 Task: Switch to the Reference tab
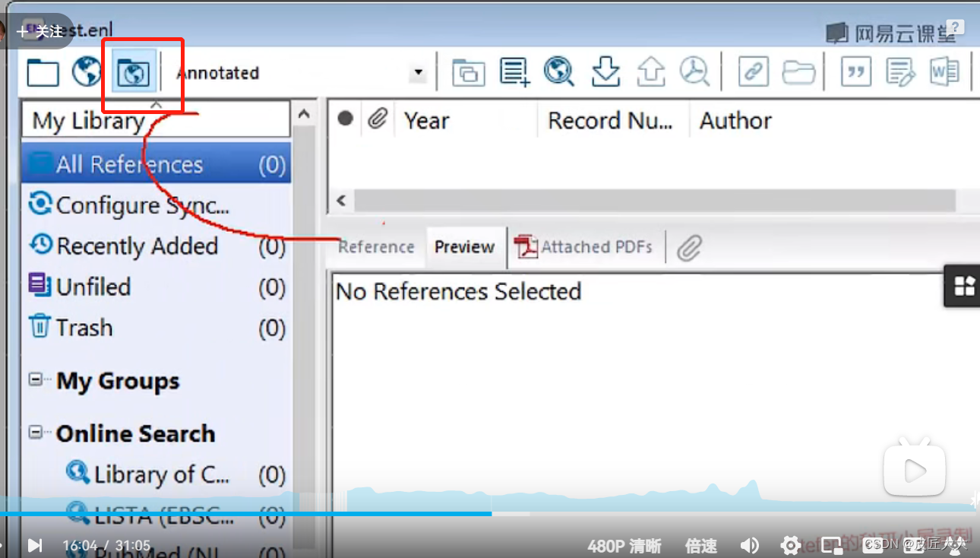pos(375,246)
